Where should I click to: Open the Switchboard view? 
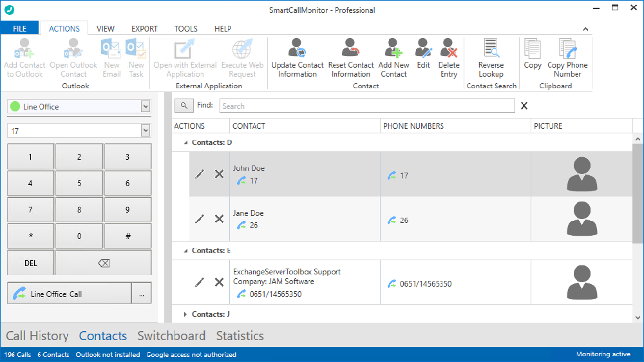point(171,336)
